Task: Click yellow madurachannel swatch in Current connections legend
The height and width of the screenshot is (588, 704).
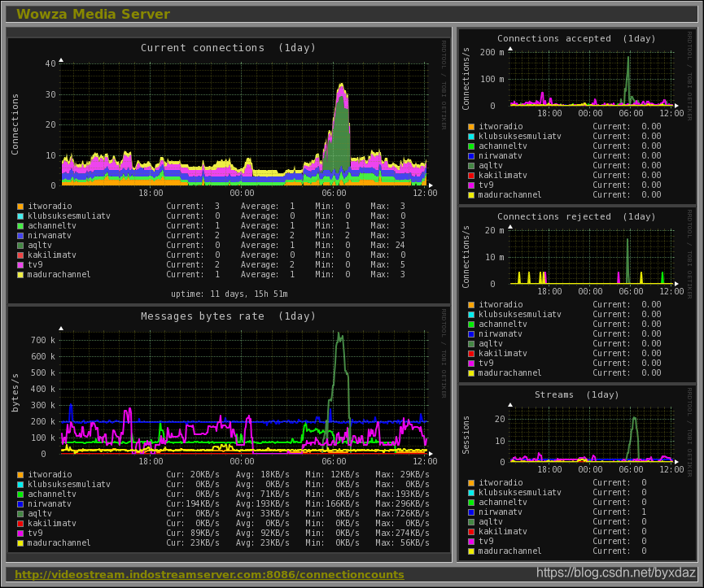Action: (x=20, y=275)
